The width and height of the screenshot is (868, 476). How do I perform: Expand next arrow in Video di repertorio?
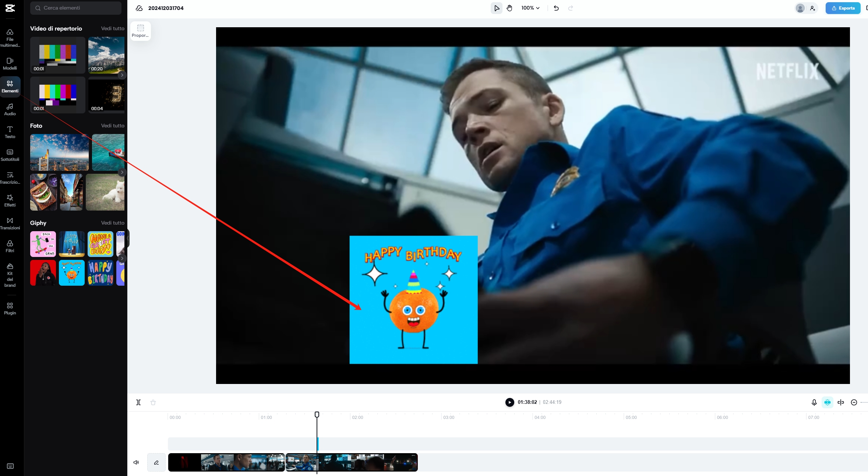pos(122,75)
